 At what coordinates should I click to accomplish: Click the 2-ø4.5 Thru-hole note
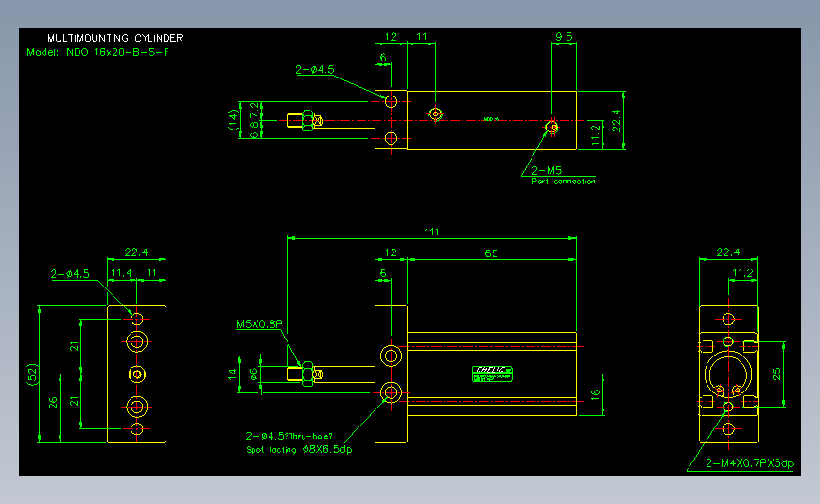pyautogui.click(x=288, y=436)
